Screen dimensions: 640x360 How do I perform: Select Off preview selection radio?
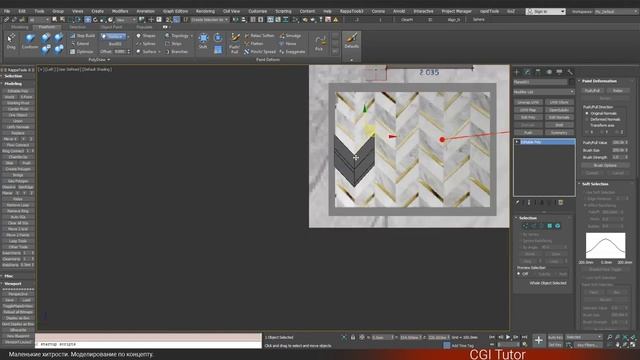519,274
